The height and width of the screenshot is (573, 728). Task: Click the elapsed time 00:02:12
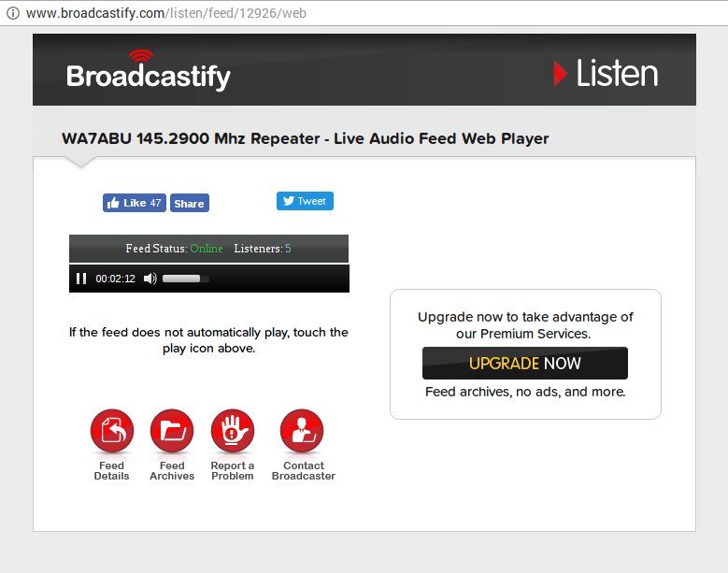pos(116,279)
